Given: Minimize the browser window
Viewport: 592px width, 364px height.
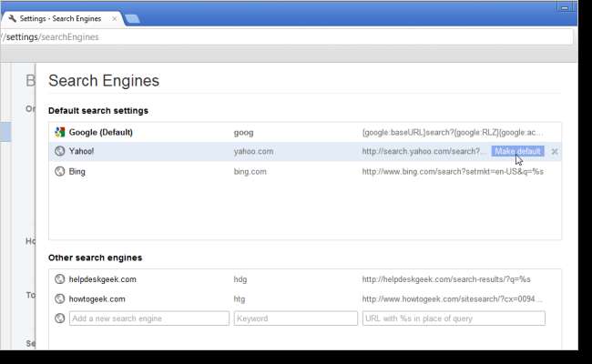Looking at the screenshot, I should tap(565, 7).
